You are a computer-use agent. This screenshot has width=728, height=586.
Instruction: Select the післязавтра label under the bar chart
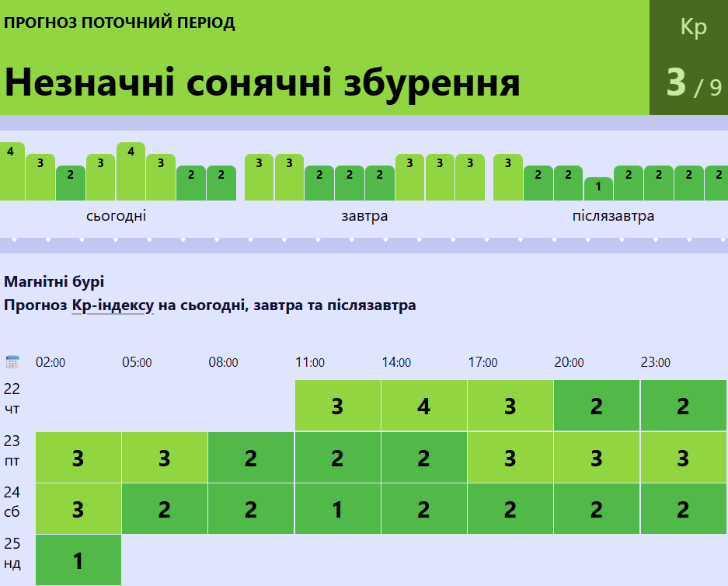[x=613, y=216]
